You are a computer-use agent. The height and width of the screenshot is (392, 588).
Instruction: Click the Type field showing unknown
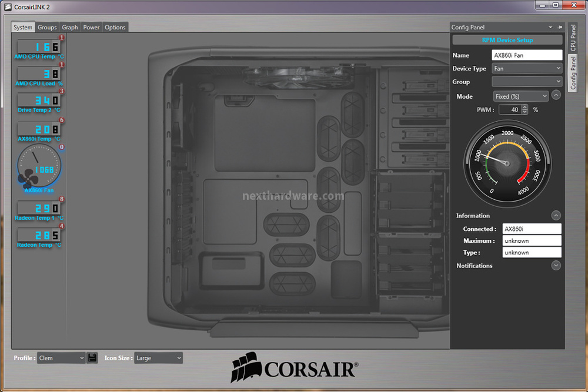(532, 253)
